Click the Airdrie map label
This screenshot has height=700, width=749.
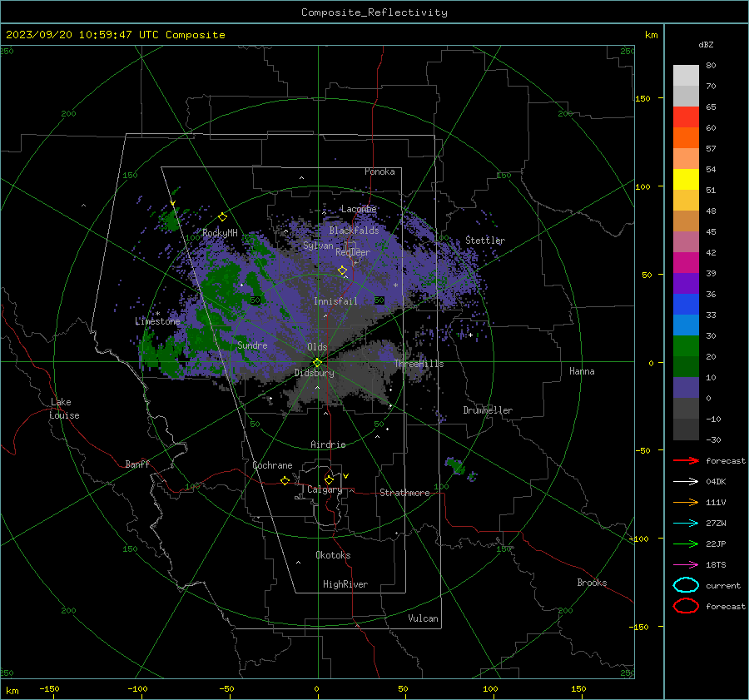[x=328, y=444]
